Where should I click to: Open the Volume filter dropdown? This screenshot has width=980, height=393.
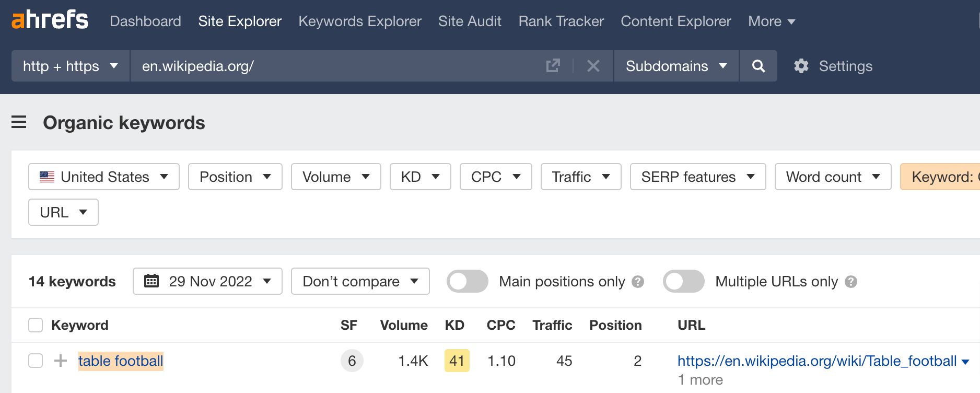[x=336, y=177]
